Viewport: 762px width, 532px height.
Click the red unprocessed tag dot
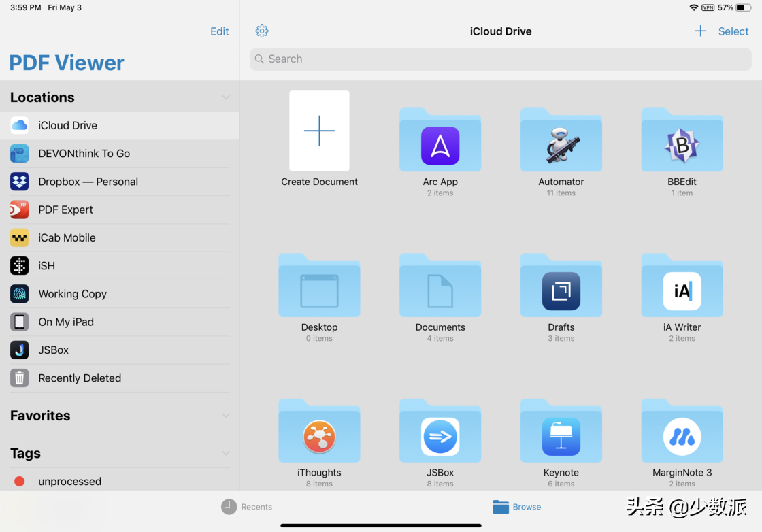tap(20, 481)
